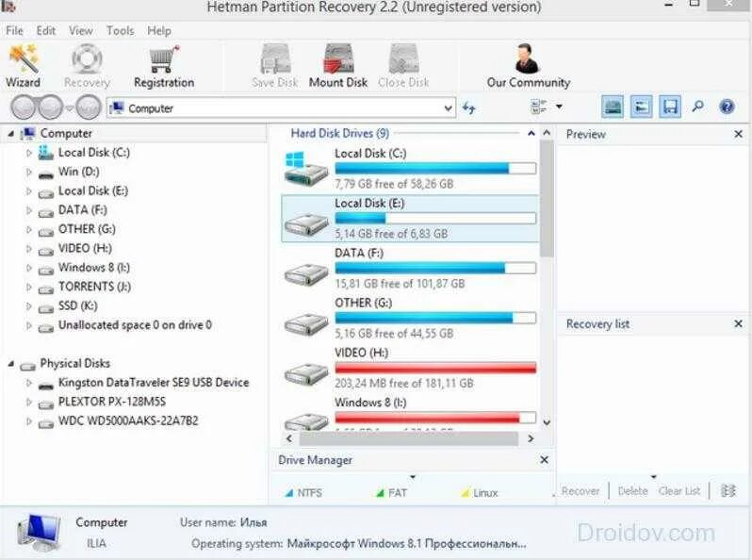Viewport: 752px width, 560px height.
Task: Click the Recovery lifebuoy icon
Action: coord(87,59)
